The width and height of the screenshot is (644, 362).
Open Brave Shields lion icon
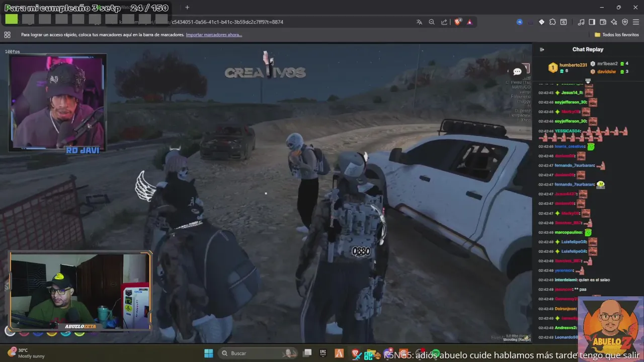(458, 22)
